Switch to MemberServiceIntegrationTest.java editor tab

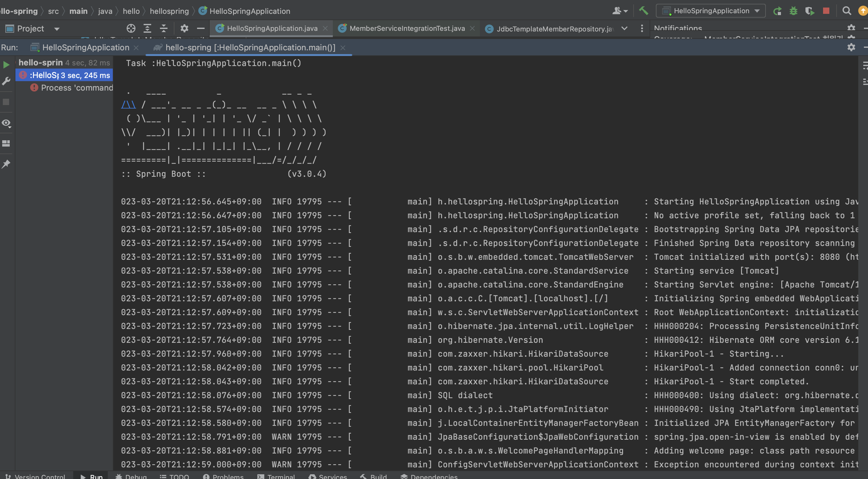click(407, 28)
